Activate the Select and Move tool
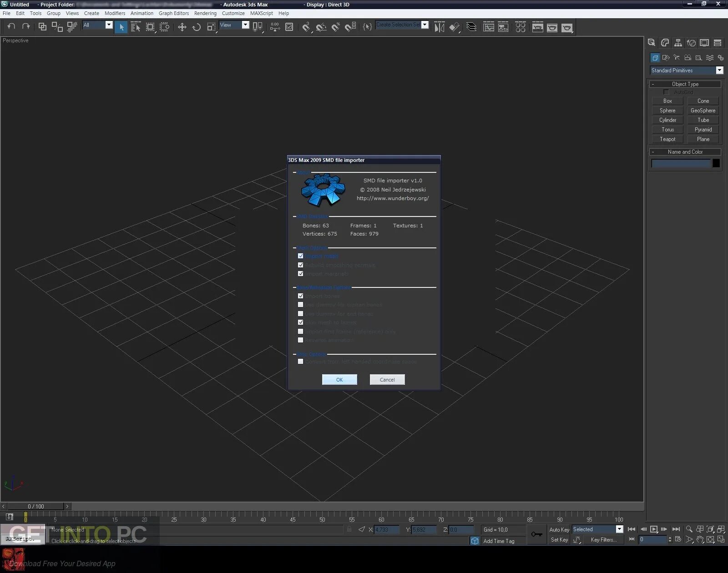This screenshot has height=573, width=728. [182, 27]
